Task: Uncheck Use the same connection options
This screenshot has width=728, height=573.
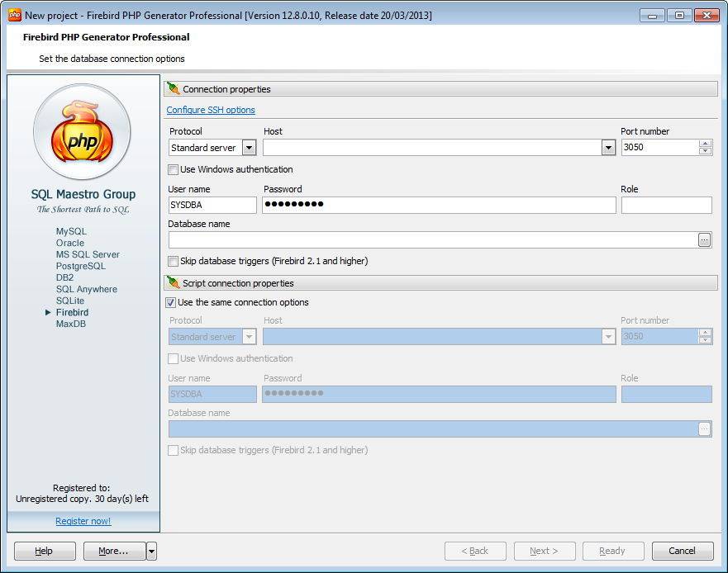Action: [171, 302]
